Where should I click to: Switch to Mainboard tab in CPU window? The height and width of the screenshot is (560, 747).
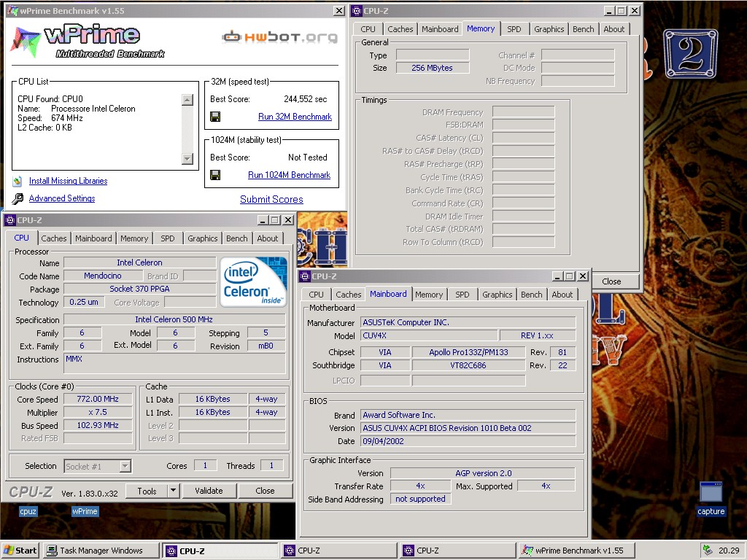pos(93,238)
